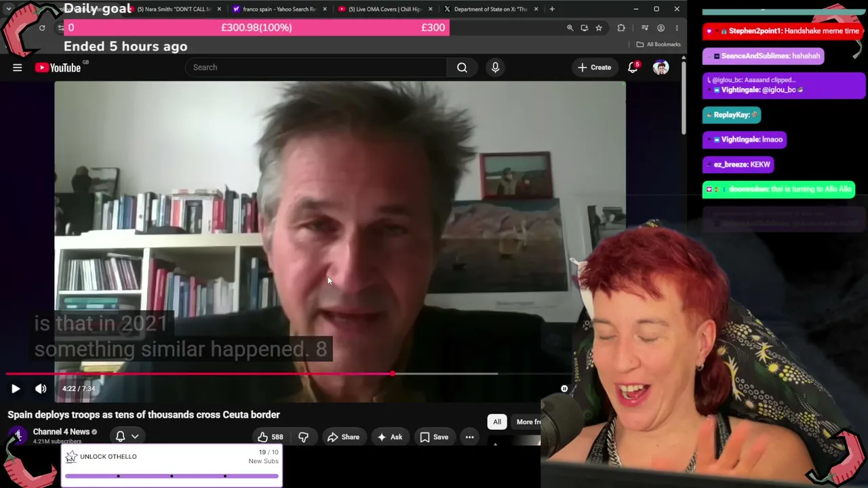Open the Ask AI button
The width and height of the screenshot is (868, 488).
[x=390, y=437]
